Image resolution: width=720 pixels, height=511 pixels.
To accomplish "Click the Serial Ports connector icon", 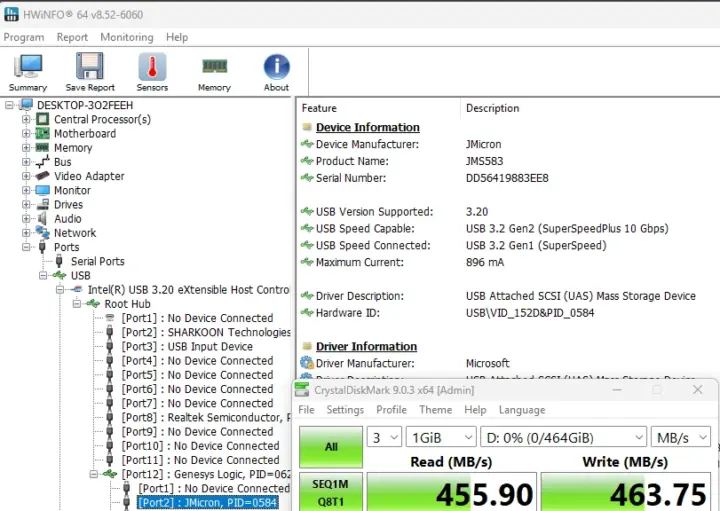I will pos(59,261).
